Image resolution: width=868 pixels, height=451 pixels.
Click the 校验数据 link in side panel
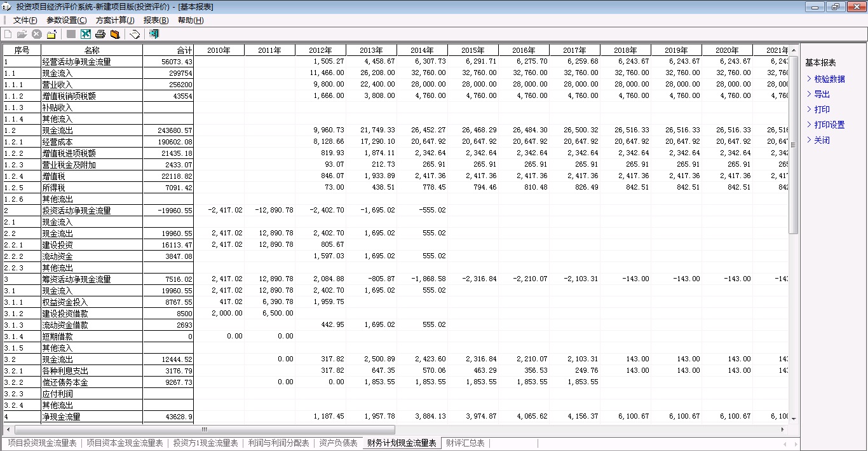(x=829, y=80)
